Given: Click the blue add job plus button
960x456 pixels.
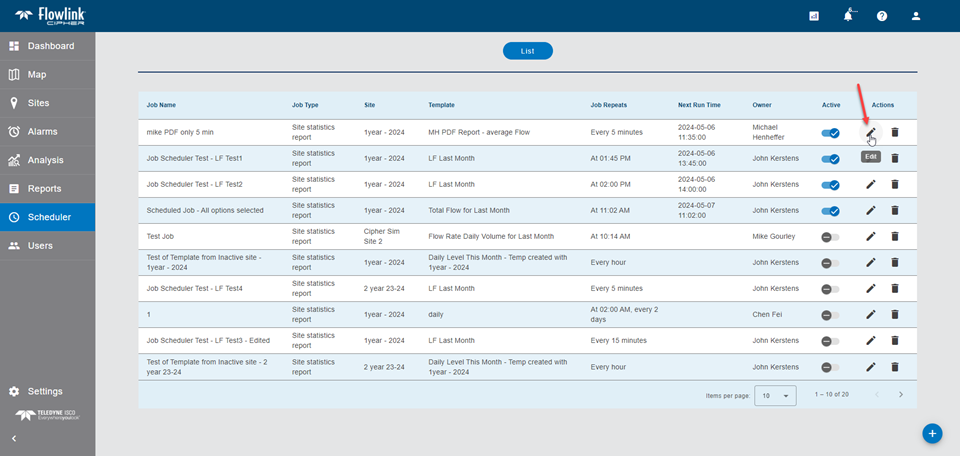Looking at the screenshot, I should pos(932,433).
